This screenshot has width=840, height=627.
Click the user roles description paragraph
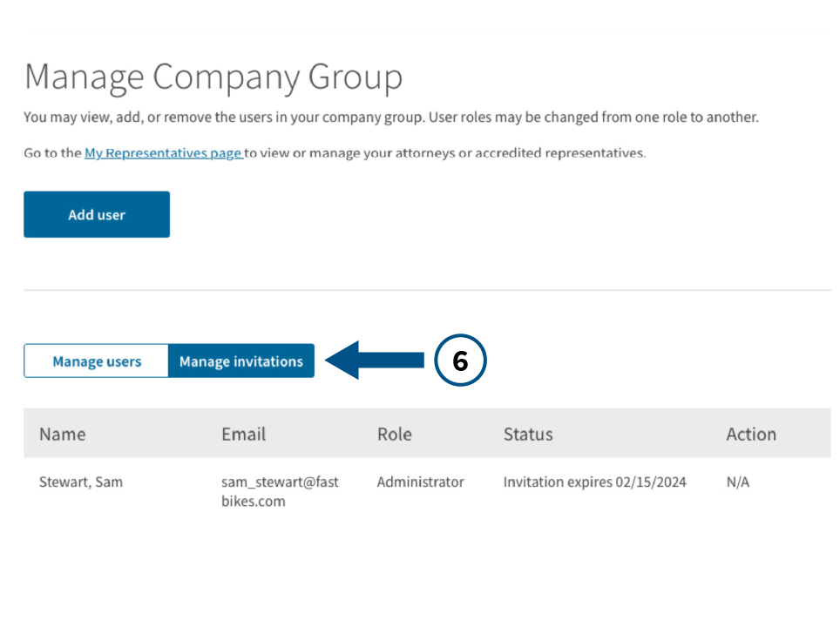390,117
